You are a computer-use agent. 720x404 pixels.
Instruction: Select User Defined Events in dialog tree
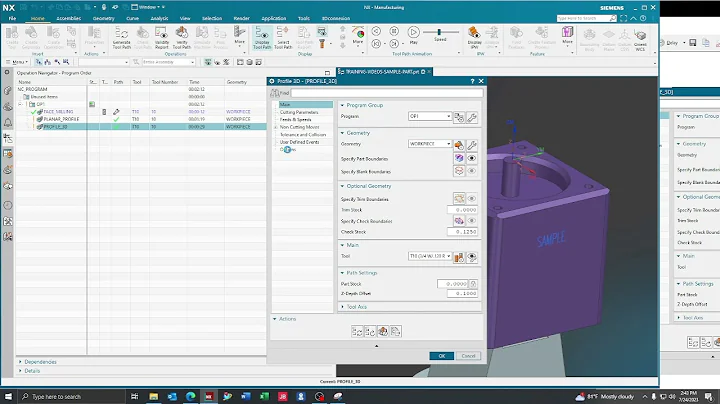(299, 142)
